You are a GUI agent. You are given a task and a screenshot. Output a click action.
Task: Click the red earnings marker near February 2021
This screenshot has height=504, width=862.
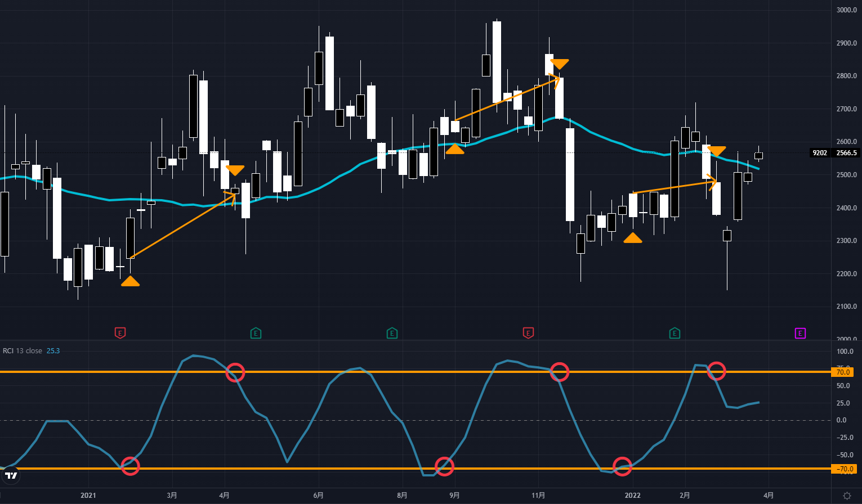pyautogui.click(x=120, y=333)
